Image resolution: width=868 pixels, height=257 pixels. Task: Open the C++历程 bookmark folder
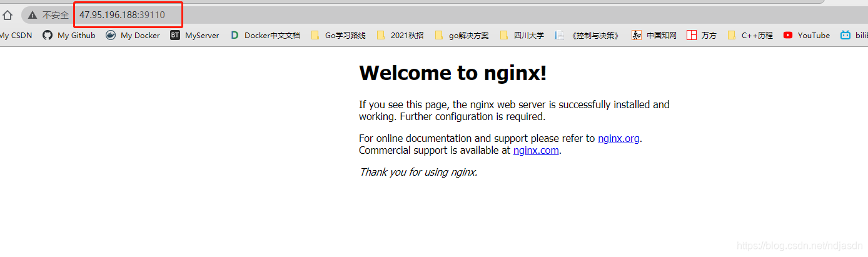[x=750, y=36]
